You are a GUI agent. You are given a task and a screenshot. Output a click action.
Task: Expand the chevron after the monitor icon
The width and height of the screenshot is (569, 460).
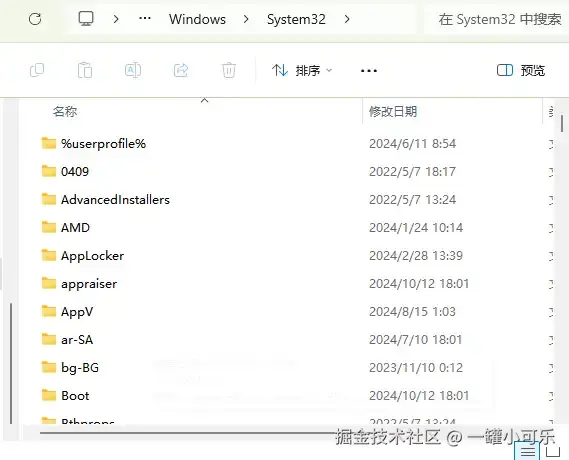pos(116,19)
